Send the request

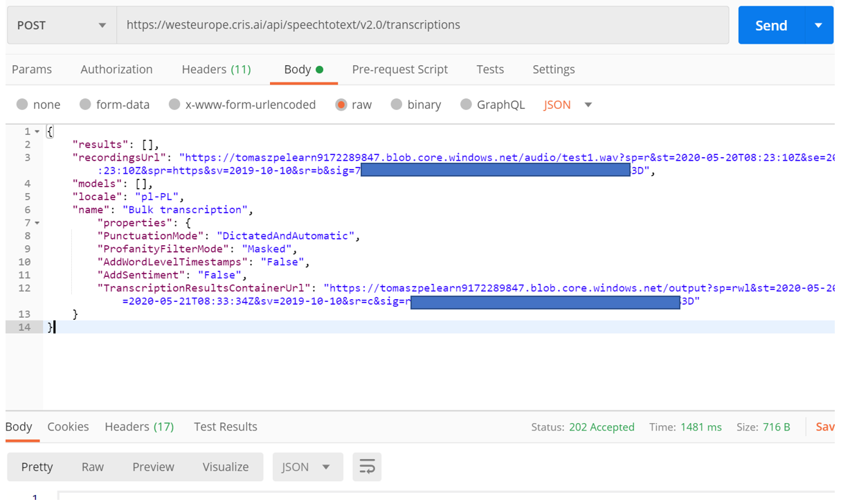771,26
